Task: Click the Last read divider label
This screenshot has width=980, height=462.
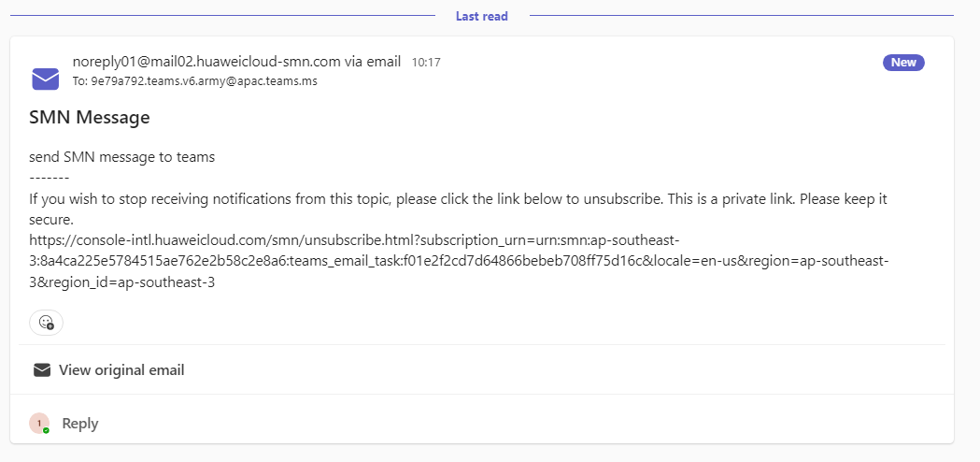Action: point(481,16)
